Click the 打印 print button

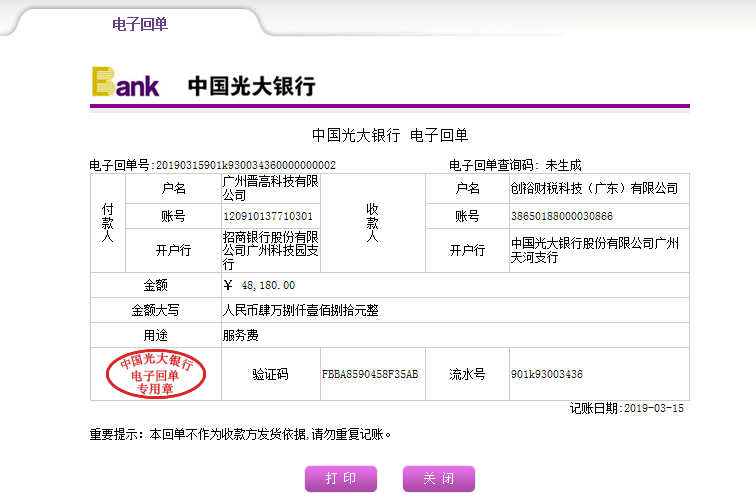(341, 478)
